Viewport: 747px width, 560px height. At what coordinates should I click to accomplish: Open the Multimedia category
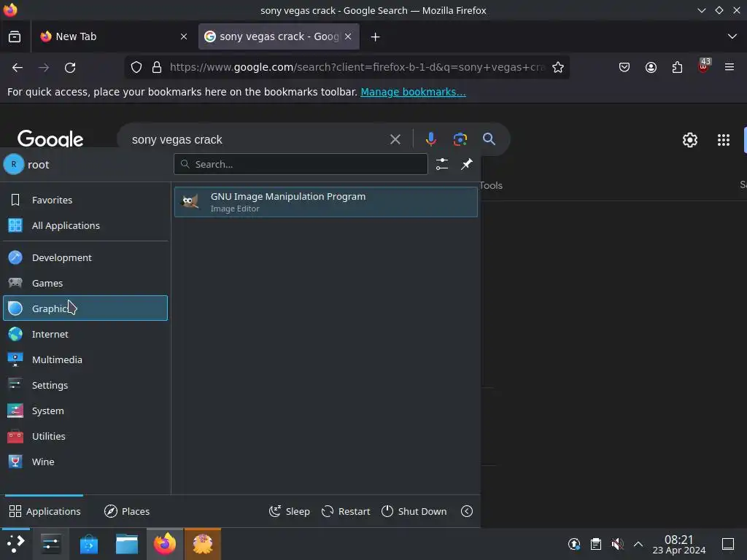coord(86,360)
